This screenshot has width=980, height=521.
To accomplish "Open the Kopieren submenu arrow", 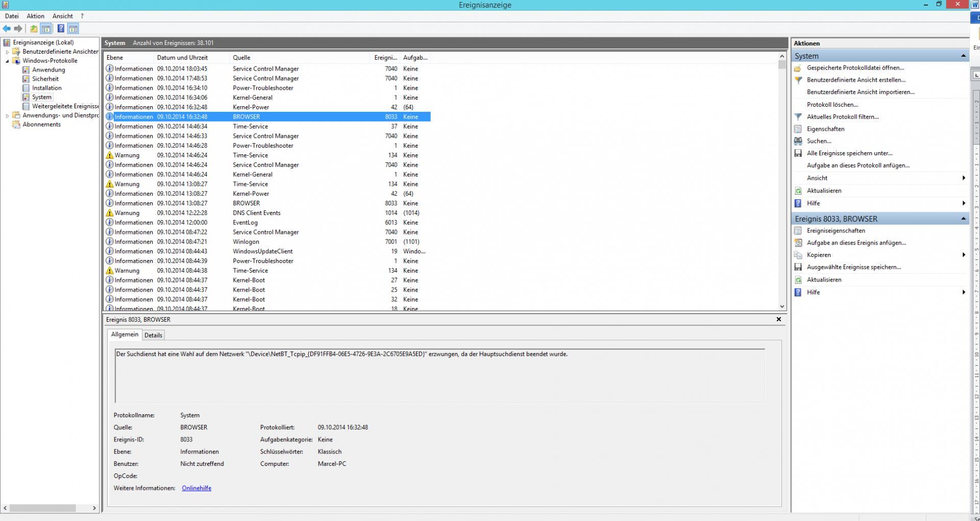I will coord(964,255).
